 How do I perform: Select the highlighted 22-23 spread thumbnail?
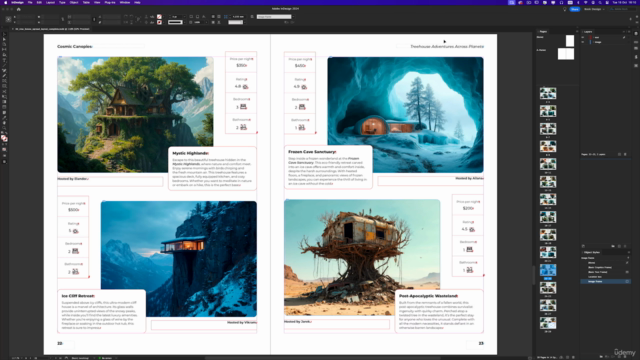(x=548, y=270)
